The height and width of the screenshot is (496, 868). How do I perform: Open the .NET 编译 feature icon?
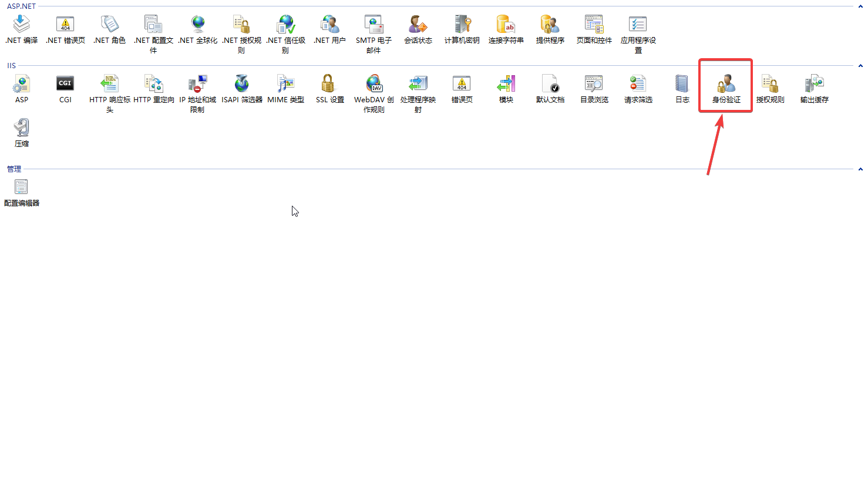pyautogui.click(x=22, y=24)
